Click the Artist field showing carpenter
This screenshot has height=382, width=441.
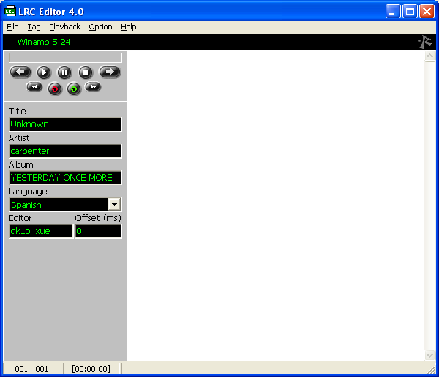pos(65,151)
